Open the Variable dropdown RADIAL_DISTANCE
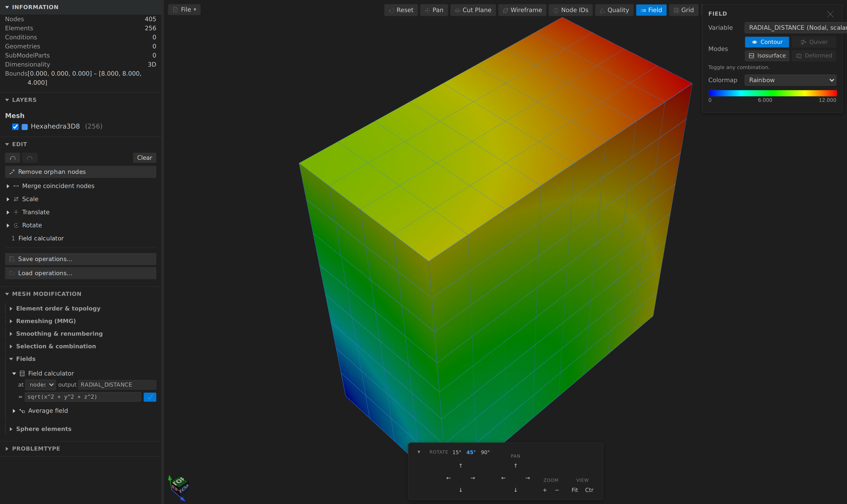Screen dimensions: 847x504 coord(795,27)
